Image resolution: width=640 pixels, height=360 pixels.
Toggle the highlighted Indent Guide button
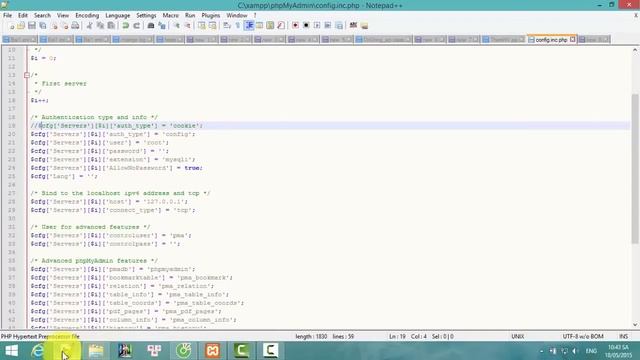(x=249, y=26)
